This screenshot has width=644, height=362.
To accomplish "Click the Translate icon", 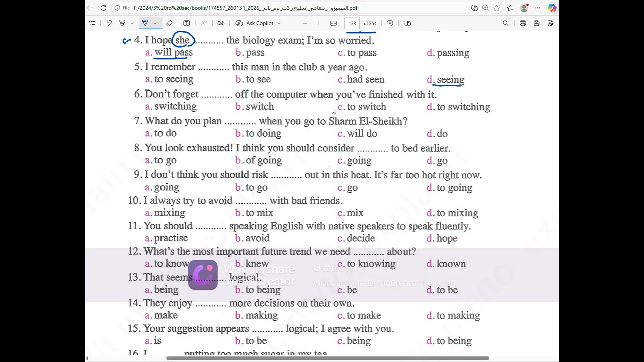I will click(221, 23).
